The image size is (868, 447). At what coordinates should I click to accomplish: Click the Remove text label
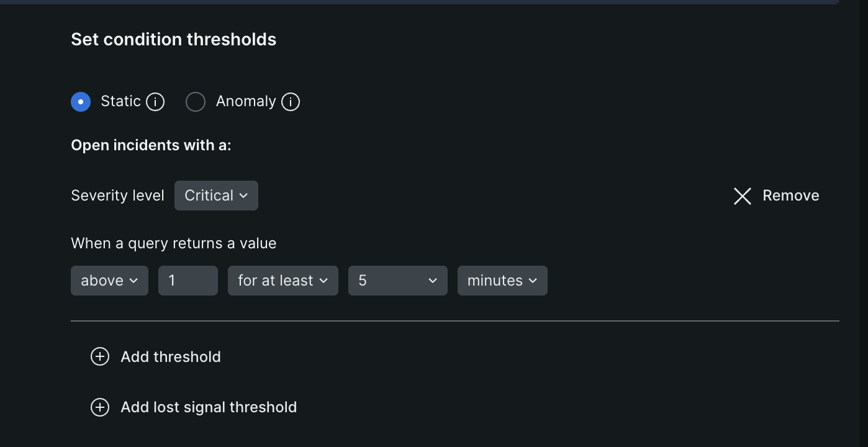coord(791,196)
